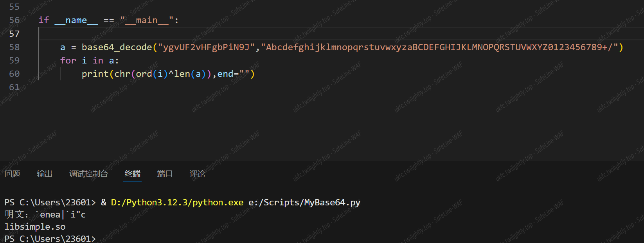Click the e:/Scripts/MyBase64.py path in terminal
Viewport: 644px width, 243px height.
click(304, 202)
